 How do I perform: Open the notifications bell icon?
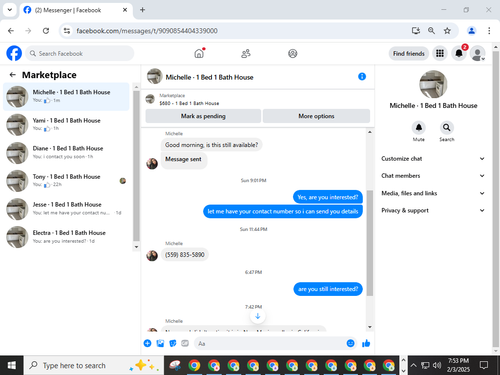(x=459, y=53)
